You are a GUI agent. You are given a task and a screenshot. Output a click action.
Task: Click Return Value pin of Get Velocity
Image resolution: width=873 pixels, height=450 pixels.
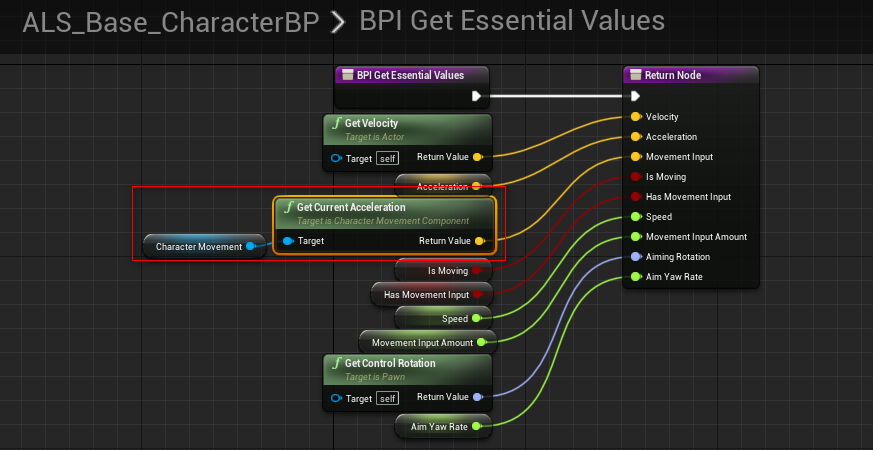tap(478, 157)
